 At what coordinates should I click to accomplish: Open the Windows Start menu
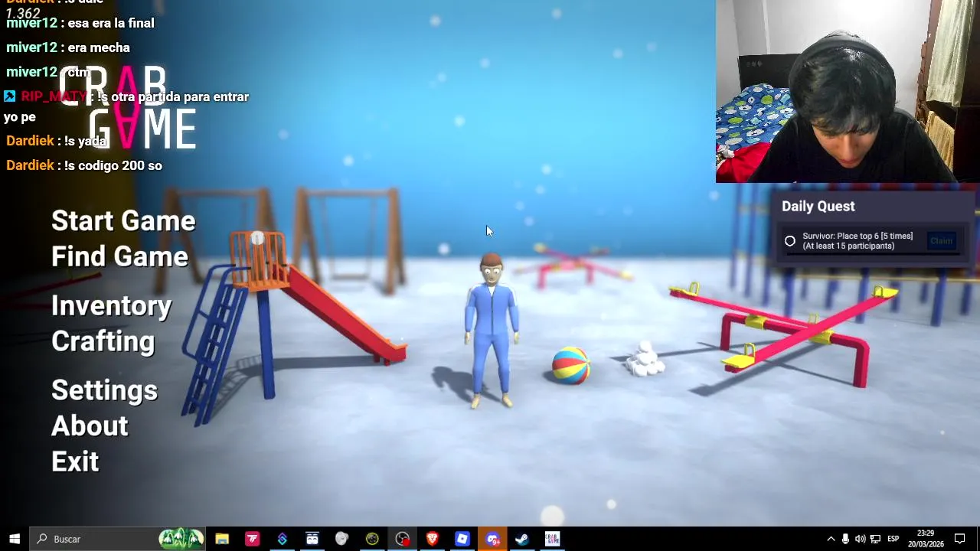[15, 539]
